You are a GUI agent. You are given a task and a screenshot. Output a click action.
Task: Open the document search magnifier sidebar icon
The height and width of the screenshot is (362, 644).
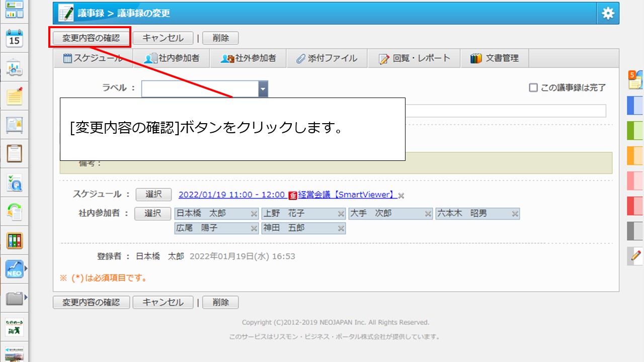(14, 183)
